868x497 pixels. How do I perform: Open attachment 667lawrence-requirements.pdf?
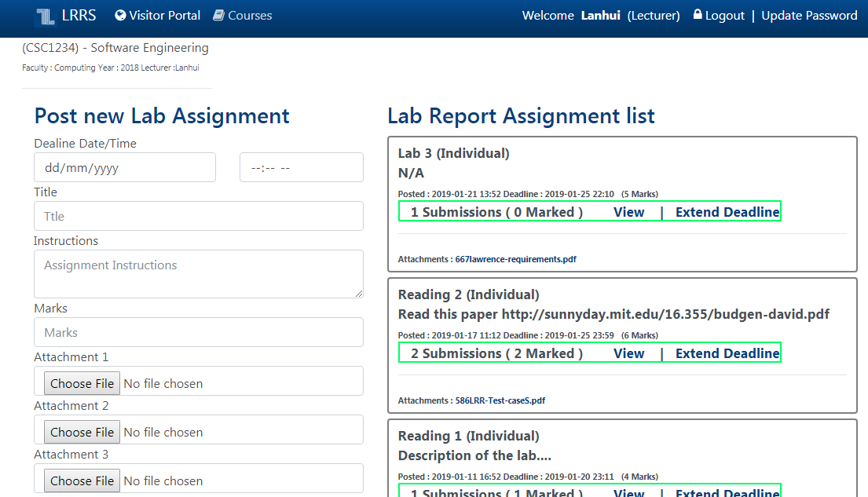[x=515, y=259]
